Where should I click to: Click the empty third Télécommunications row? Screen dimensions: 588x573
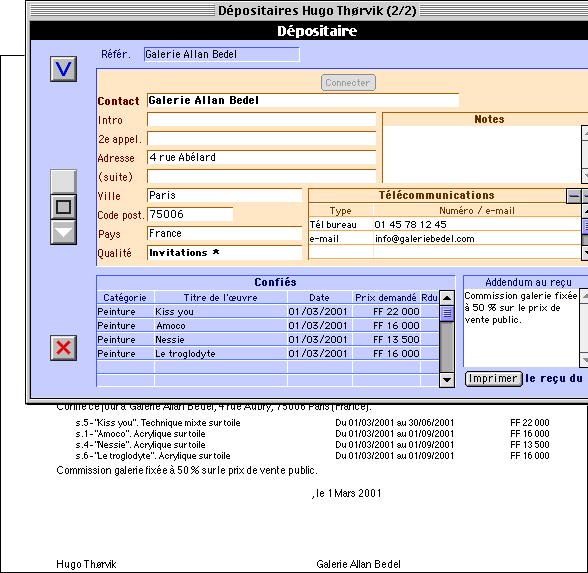[x=445, y=252]
